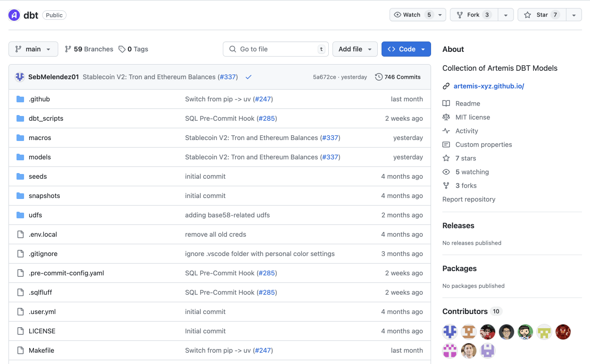
Task: Click the Go to file search field
Action: (x=275, y=49)
